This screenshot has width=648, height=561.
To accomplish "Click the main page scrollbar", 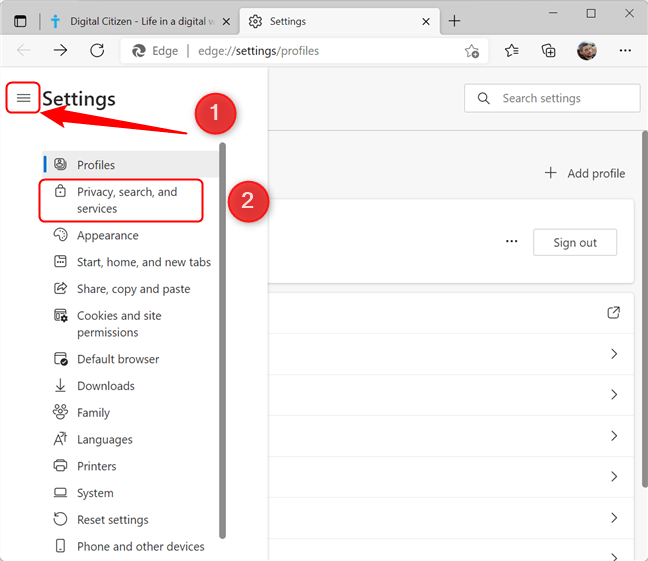I will pos(645,309).
